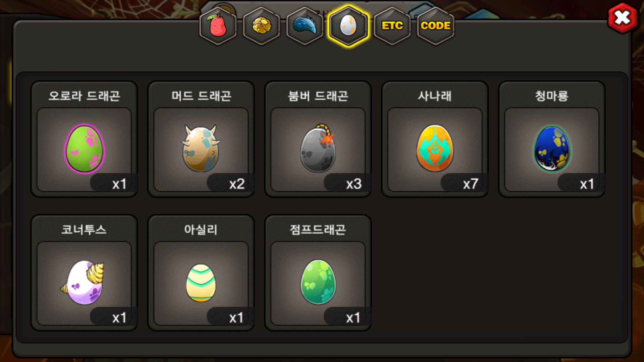Screen dimensions: 644x362
Task: Open the ETC tab
Action: pos(392,25)
